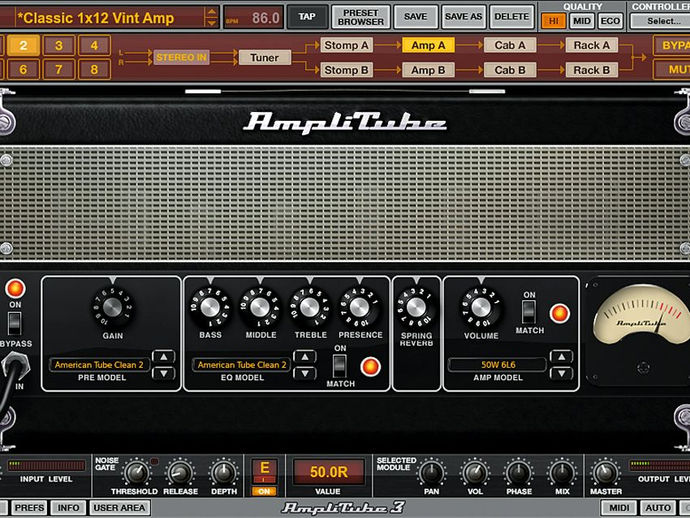Open the INFO panel
690x518 pixels.
pos(68,507)
